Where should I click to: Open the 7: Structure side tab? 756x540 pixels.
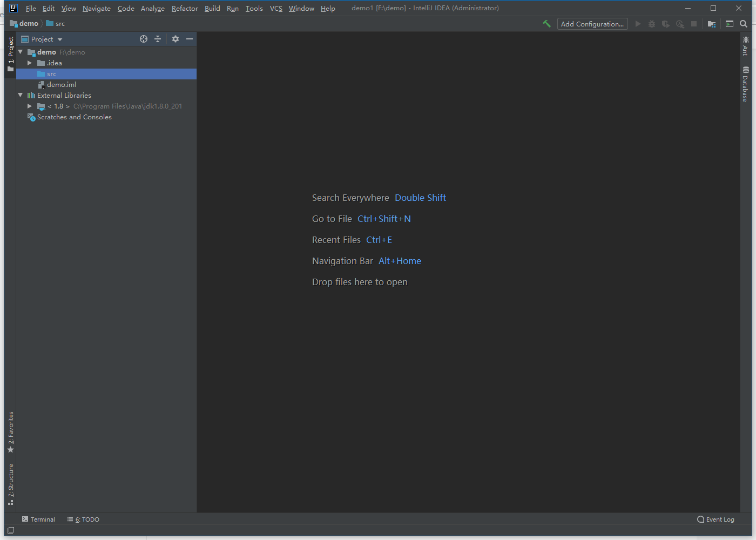coord(10,484)
